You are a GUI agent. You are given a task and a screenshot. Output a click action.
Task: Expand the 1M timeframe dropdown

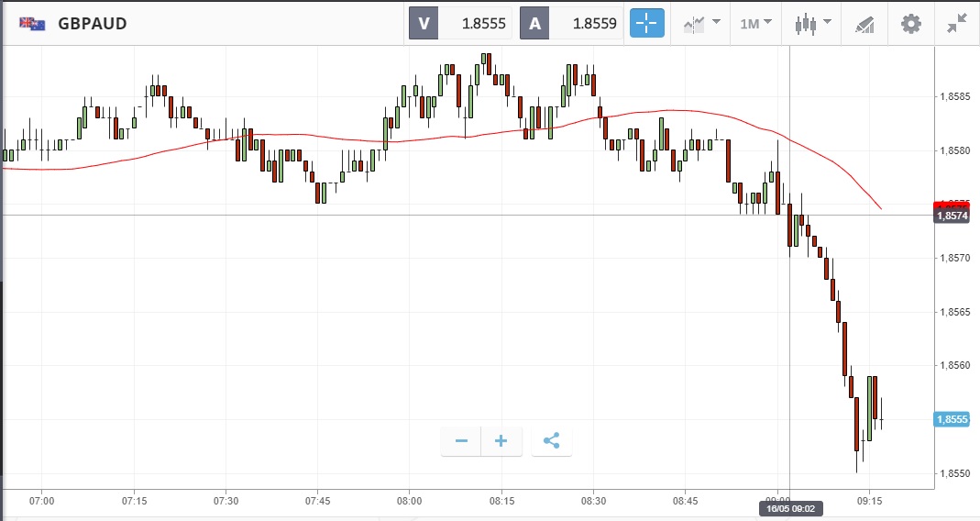tap(755, 24)
